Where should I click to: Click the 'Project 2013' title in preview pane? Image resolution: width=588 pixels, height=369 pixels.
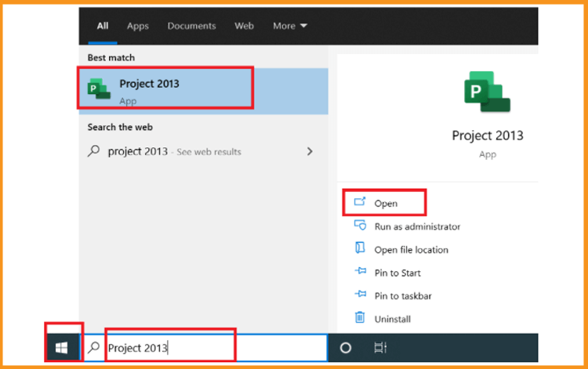tap(487, 136)
